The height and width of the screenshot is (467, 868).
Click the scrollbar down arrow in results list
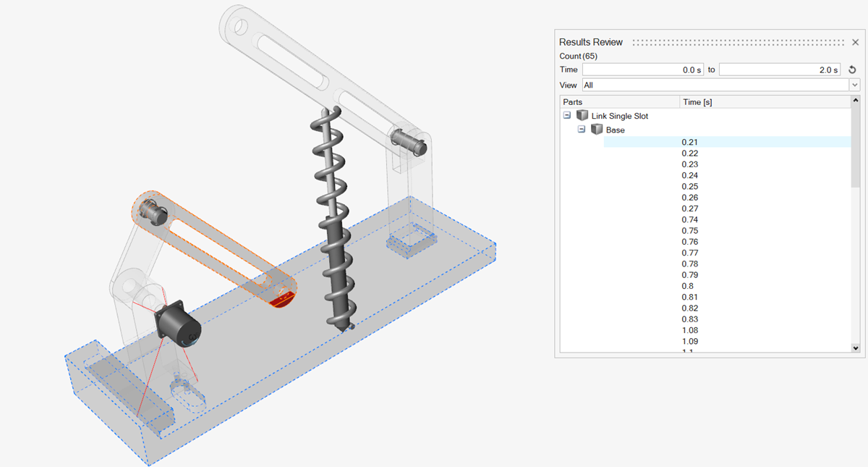pyautogui.click(x=856, y=348)
